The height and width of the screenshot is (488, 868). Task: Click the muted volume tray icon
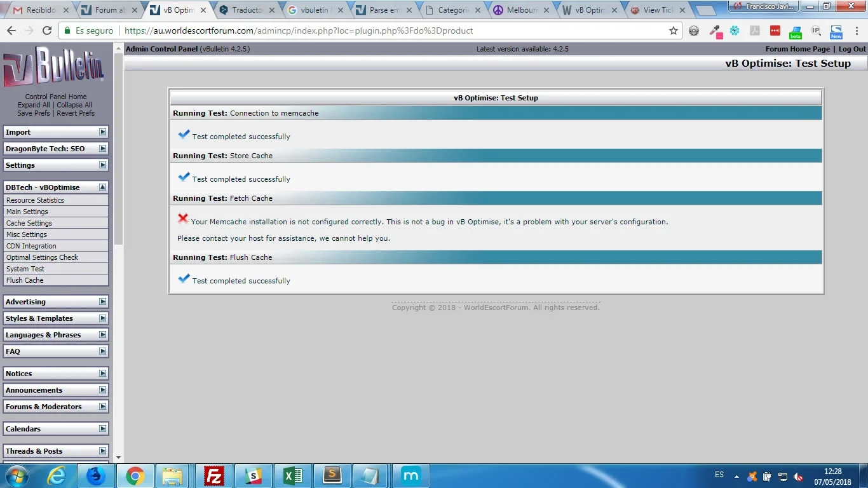(x=798, y=477)
